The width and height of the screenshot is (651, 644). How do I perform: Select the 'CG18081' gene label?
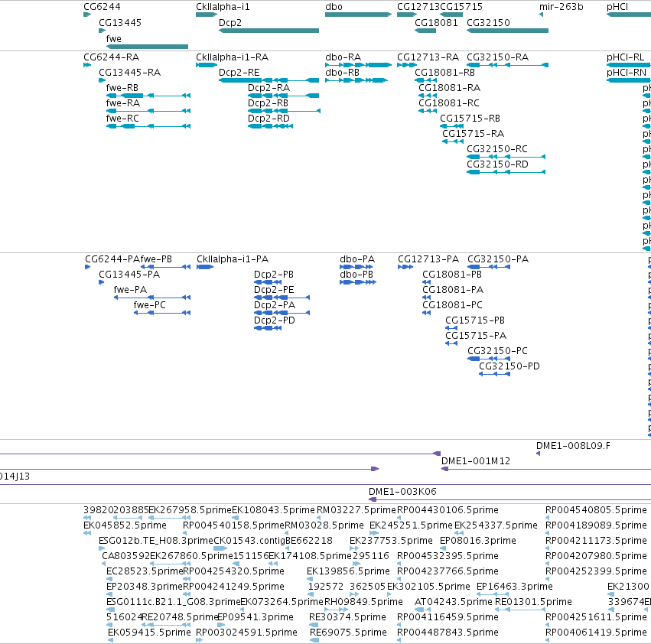click(436, 23)
